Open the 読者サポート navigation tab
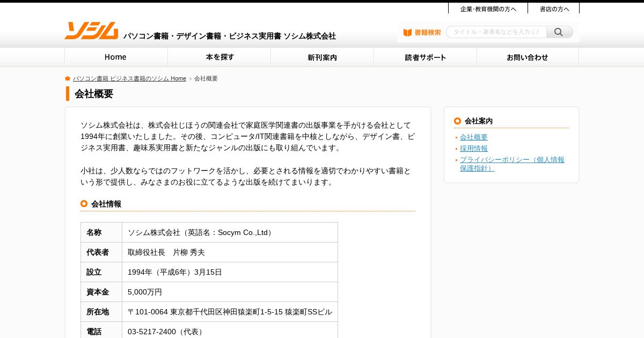Viewport: 644px width, 338px height. point(426,57)
